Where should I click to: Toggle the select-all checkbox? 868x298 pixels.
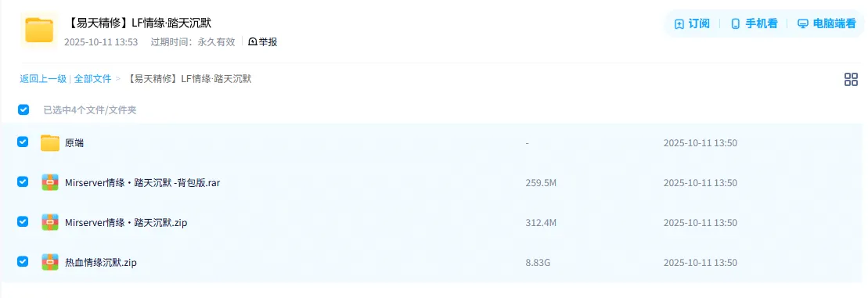pyautogui.click(x=23, y=110)
